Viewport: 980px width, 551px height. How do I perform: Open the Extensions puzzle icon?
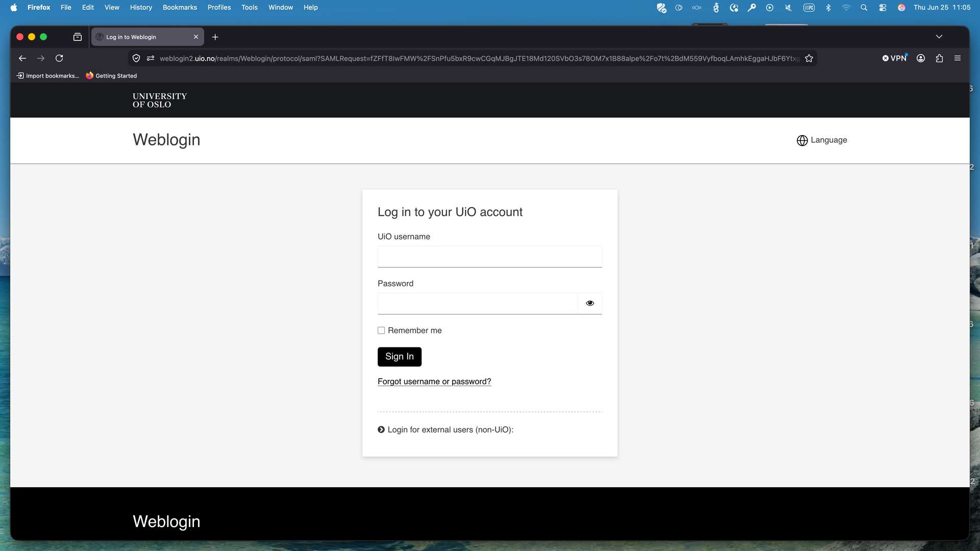click(x=939, y=58)
